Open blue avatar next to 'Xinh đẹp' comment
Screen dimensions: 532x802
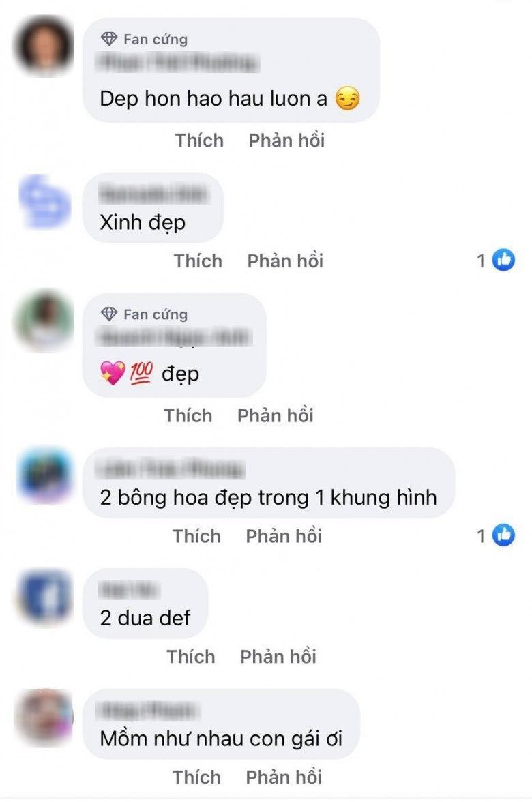coord(44,202)
